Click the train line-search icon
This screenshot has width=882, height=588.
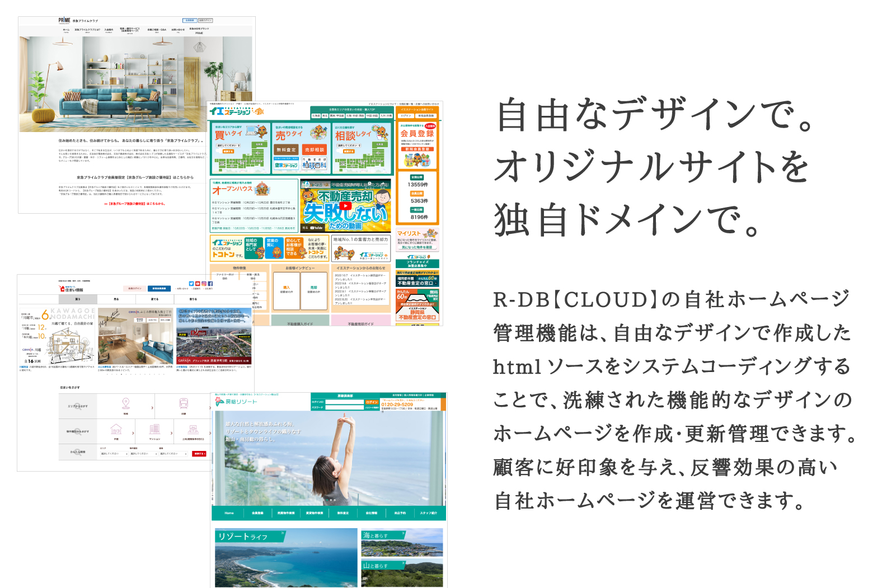tap(184, 403)
